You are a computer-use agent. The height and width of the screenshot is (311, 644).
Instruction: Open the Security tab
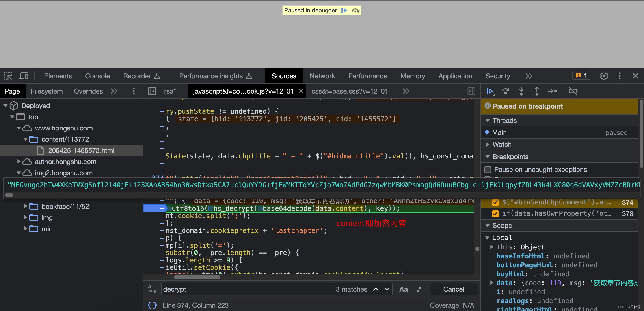click(498, 76)
